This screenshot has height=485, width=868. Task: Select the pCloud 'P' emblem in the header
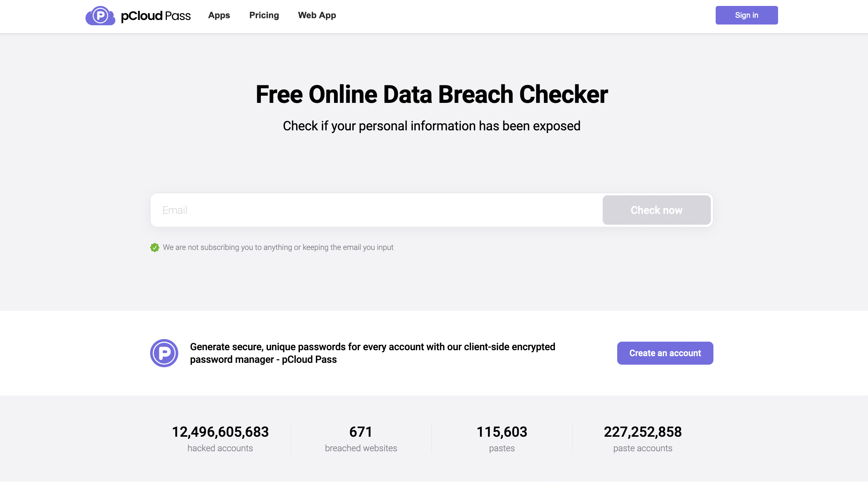pyautogui.click(x=101, y=15)
